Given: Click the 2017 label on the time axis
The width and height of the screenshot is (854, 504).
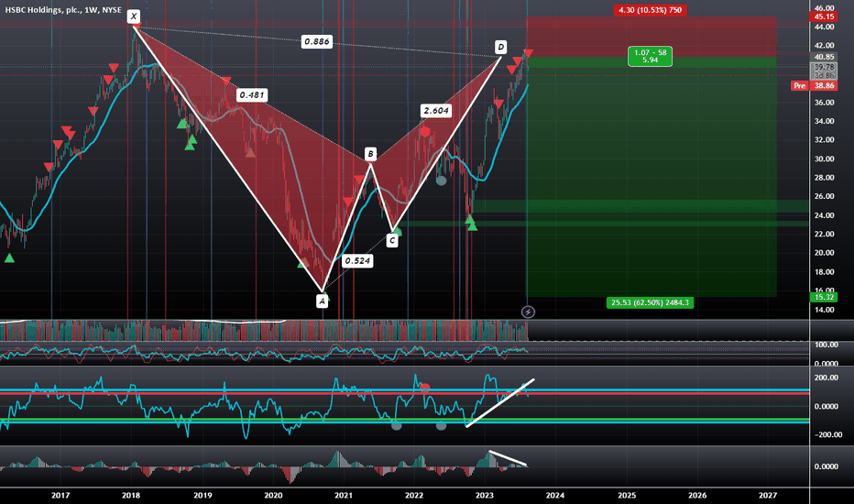Looking at the screenshot, I should click(x=60, y=495).
